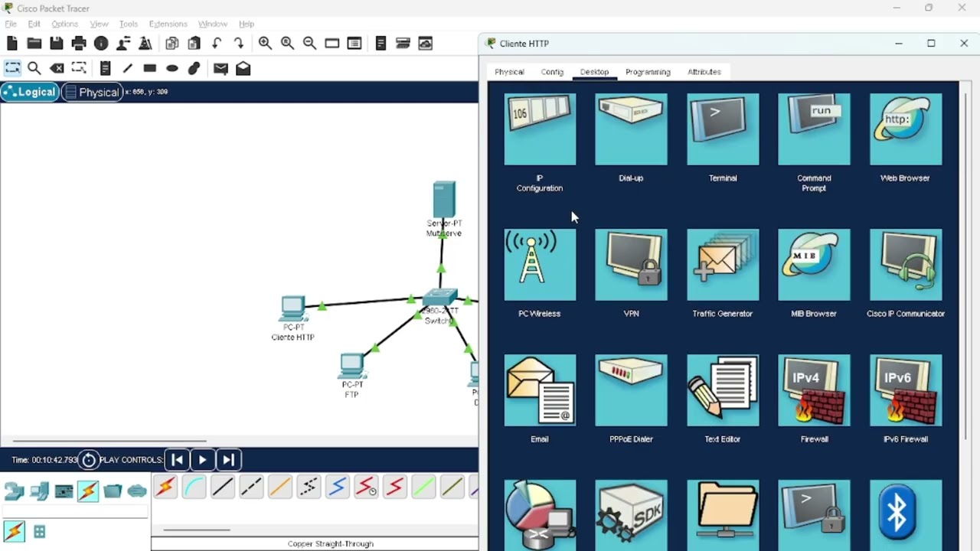Open the VPN app
Image resolution: width=980 pixels, height=551 pixels.
[631, 265]
